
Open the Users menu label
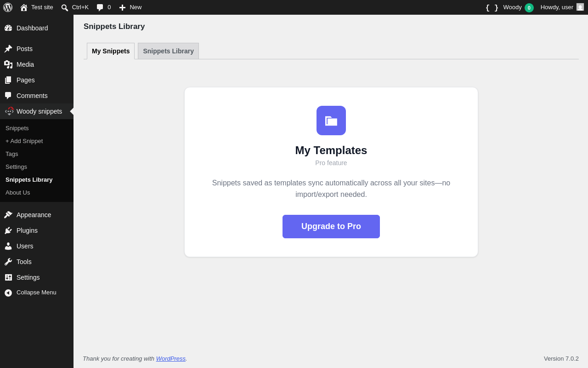25,246
